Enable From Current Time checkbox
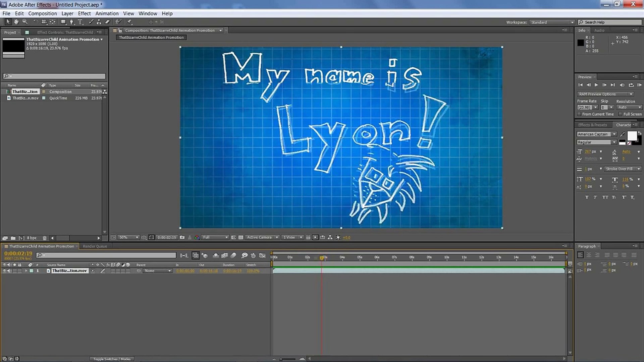This screenshot has height=362, width=644. [579, 114]
